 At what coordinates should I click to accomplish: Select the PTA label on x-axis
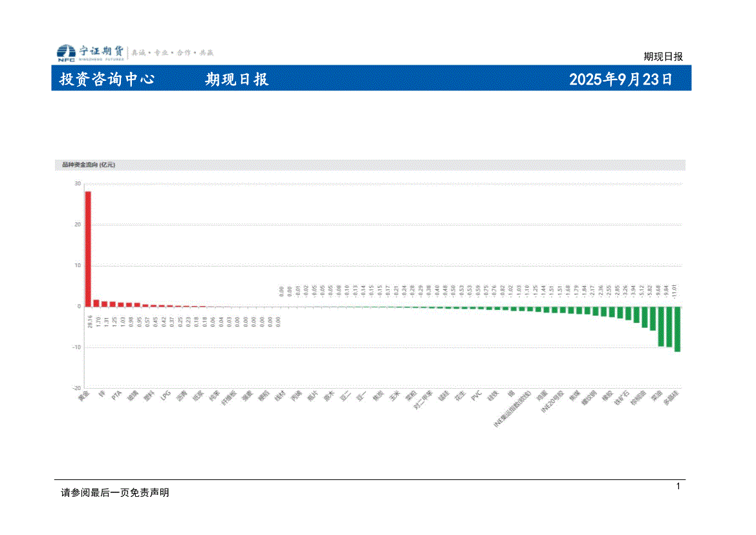click(x=116, y=397)
